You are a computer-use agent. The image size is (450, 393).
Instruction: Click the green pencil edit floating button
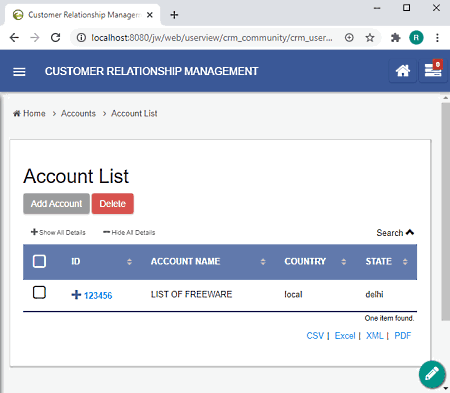point(432,374)
